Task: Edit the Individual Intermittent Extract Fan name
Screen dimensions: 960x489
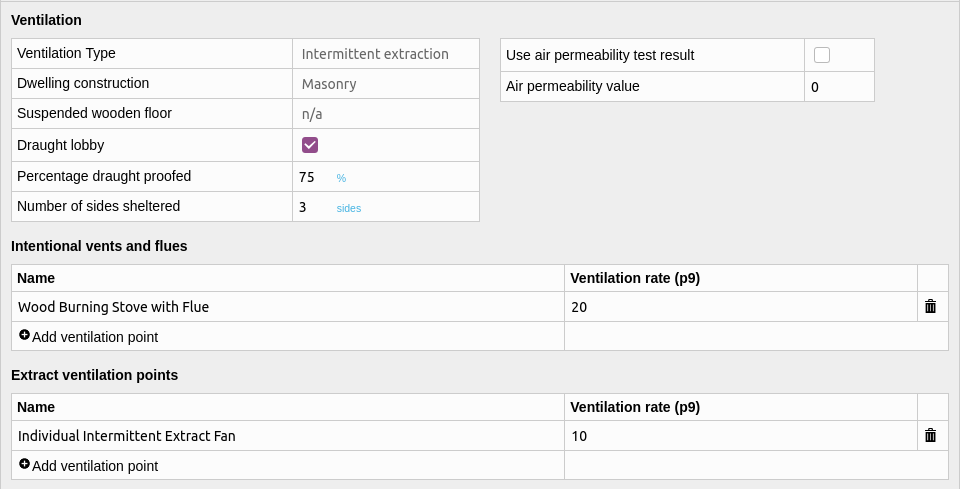Action: coord(288,436)
